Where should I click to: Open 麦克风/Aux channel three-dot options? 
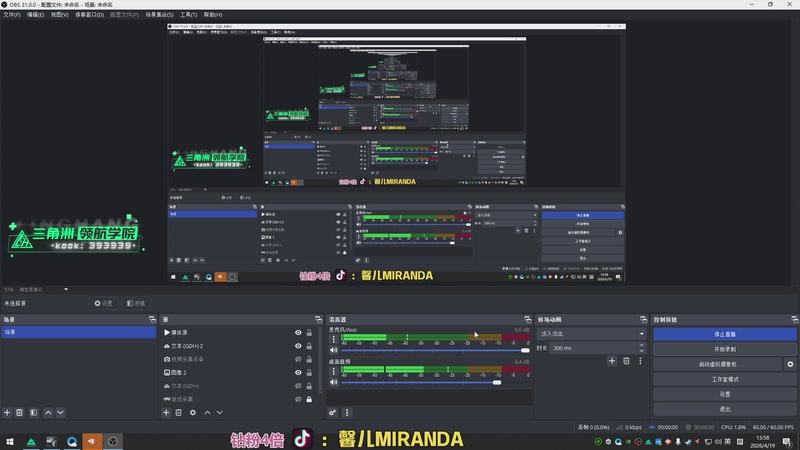334,339
